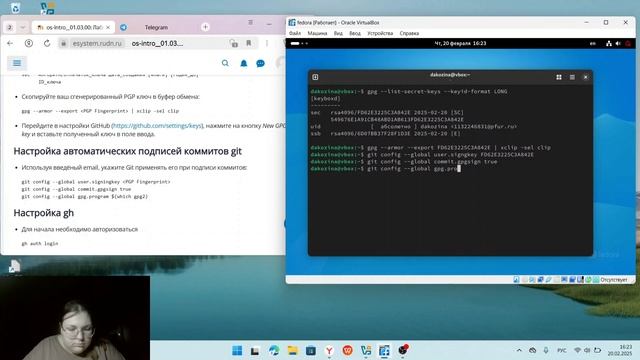This screenshot has height=360, width=640.
Task: Open the notifications bell
Action: (x=244, y=63)
